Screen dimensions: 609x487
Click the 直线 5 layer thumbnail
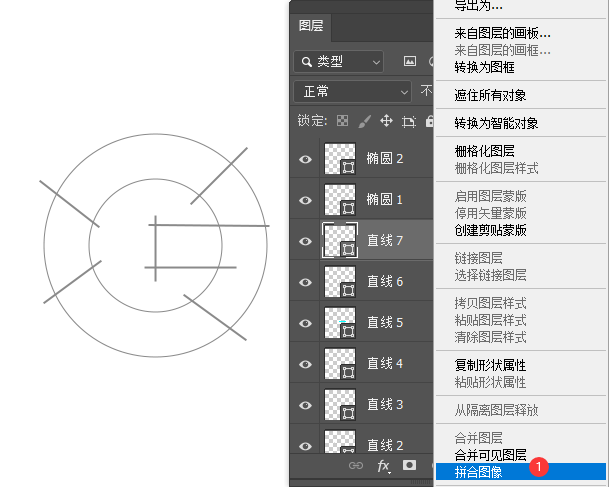point(340,323)
